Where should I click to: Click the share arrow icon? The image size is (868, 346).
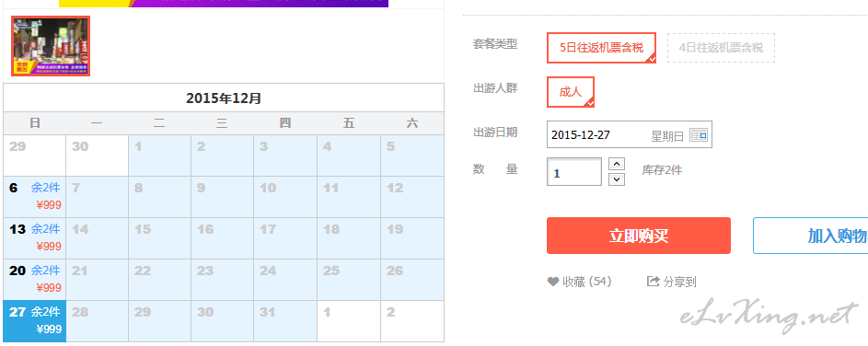tap(654, 282)
